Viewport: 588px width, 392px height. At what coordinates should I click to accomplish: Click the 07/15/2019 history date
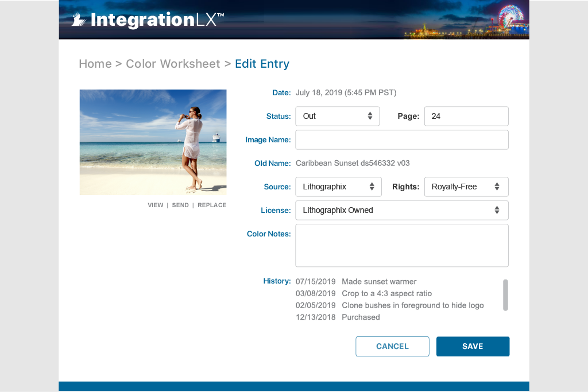pyautogui.click(x=315, y=281)
